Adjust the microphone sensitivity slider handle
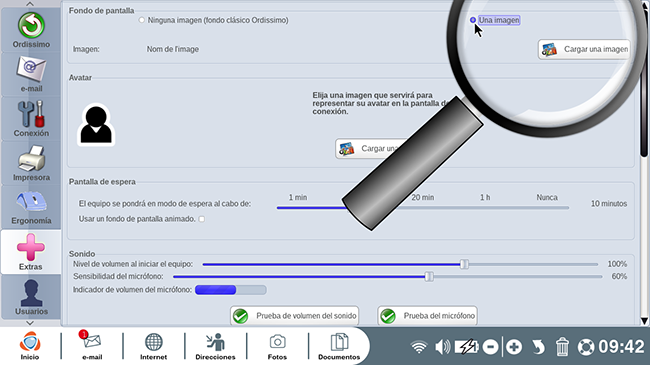This screenshot has height=365, width=650. [x=429, y=276]
